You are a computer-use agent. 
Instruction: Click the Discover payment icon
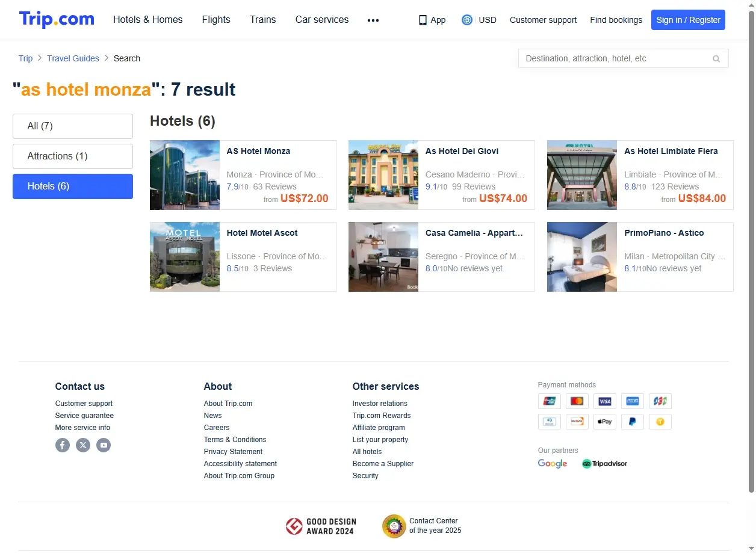pyautogui.click(x=577, y=422)
